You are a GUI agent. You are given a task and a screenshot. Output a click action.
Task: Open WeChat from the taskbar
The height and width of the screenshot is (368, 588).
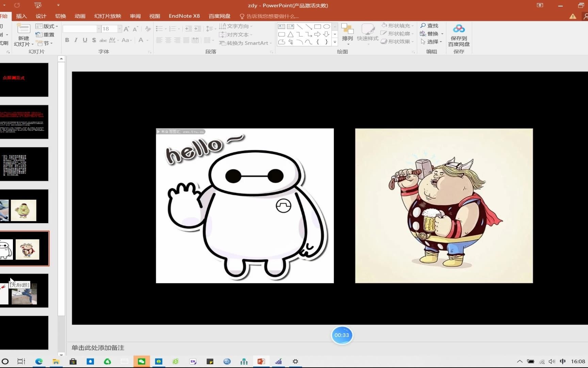tap(142, 362)
